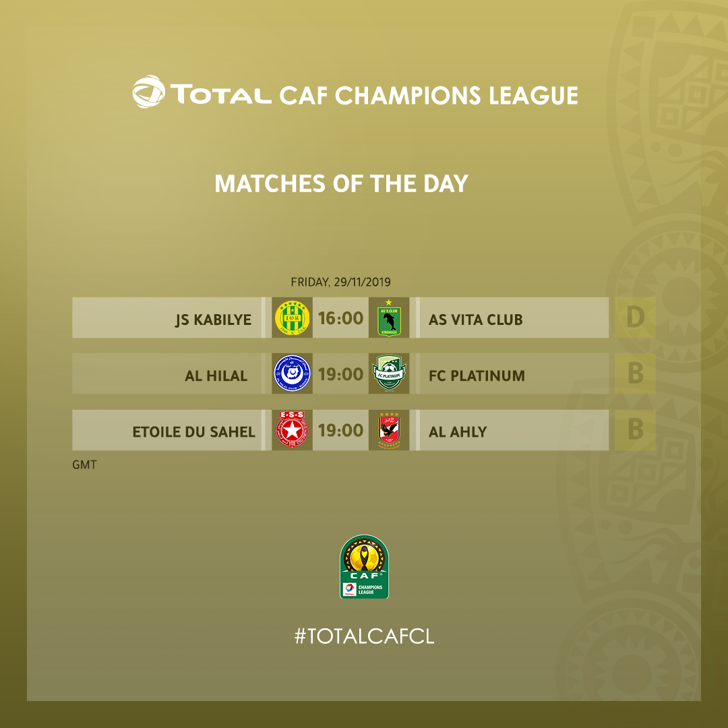Click the Total globe logo in the header
728x728 pixels.
click(x=148, y=92)
